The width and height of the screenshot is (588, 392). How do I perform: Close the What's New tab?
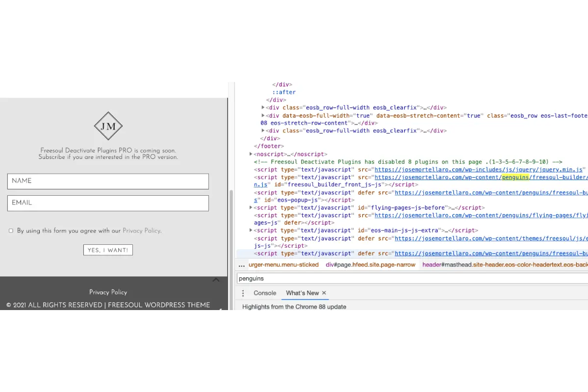324,293
